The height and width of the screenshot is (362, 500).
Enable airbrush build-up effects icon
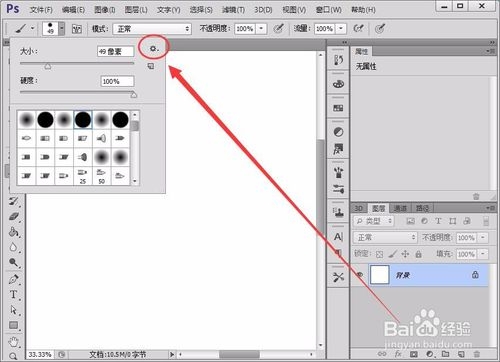click(358, 29)
